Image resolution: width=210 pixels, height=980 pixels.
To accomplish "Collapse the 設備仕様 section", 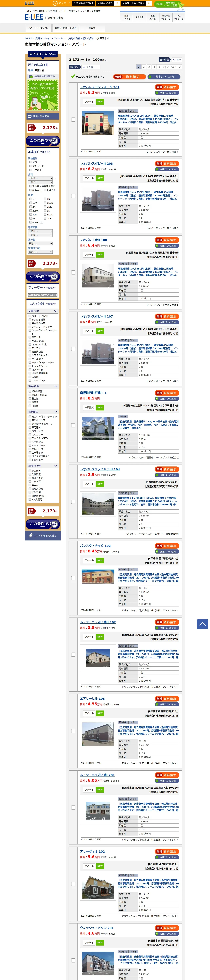I will [43, 412].
